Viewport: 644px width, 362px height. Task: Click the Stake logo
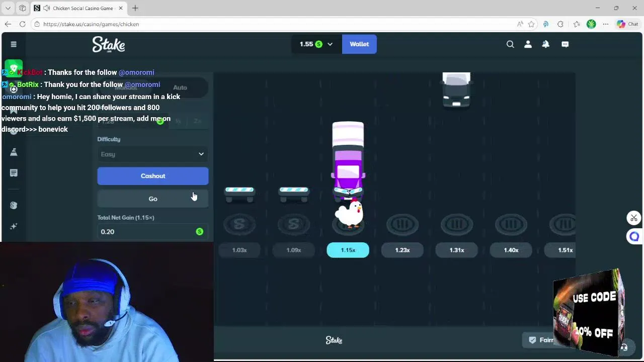109,44
